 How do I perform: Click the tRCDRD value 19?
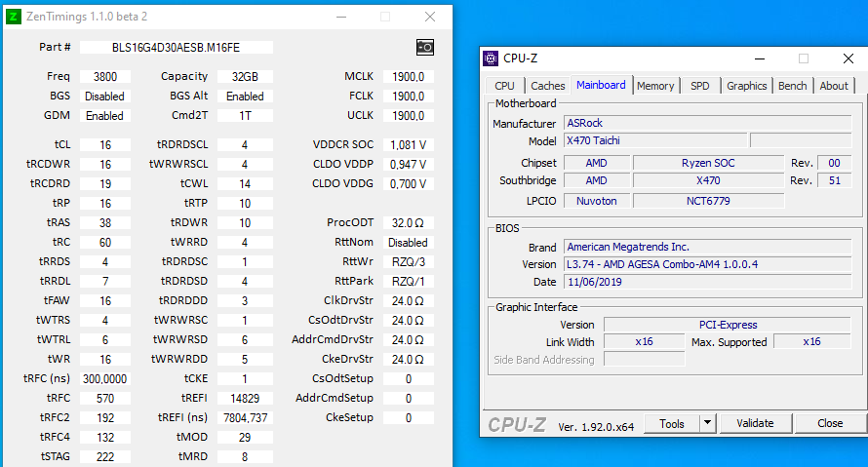pyautogui.click(x=105, y=183)
